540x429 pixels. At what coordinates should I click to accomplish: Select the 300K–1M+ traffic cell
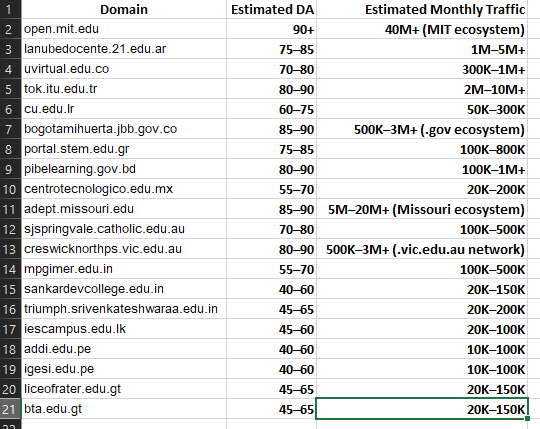(x=422, y=69)
